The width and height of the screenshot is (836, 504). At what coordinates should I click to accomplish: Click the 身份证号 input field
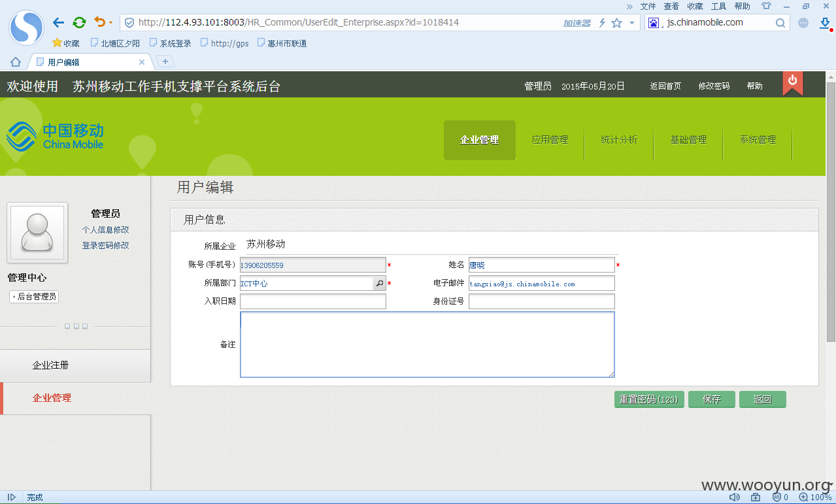[x=541, y=301]
